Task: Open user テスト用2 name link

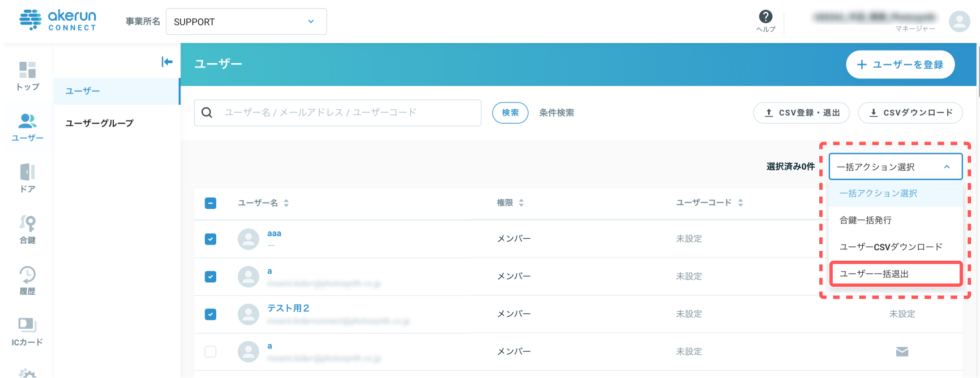Action: (288, 308)
